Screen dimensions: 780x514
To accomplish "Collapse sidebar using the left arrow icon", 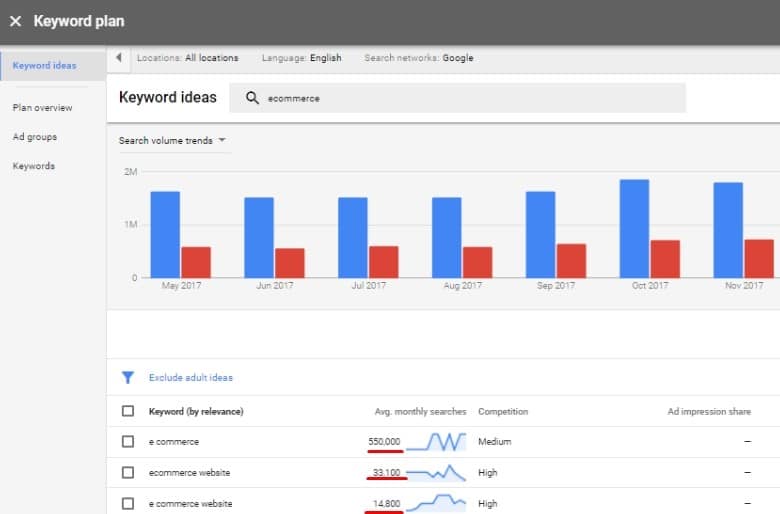I will click(119, 58).
